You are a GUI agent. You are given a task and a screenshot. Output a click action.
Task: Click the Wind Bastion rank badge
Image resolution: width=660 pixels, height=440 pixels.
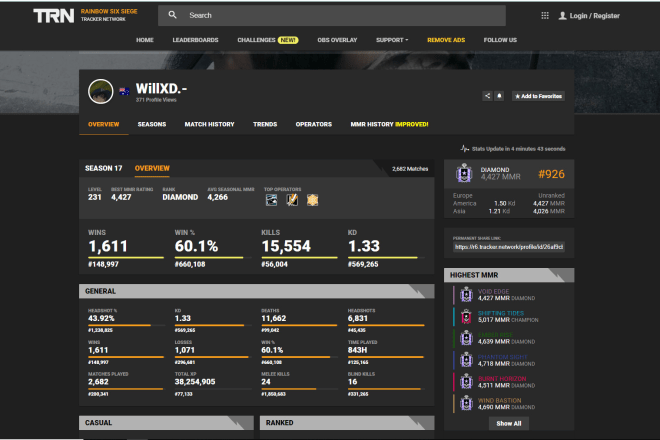(466, 403)
